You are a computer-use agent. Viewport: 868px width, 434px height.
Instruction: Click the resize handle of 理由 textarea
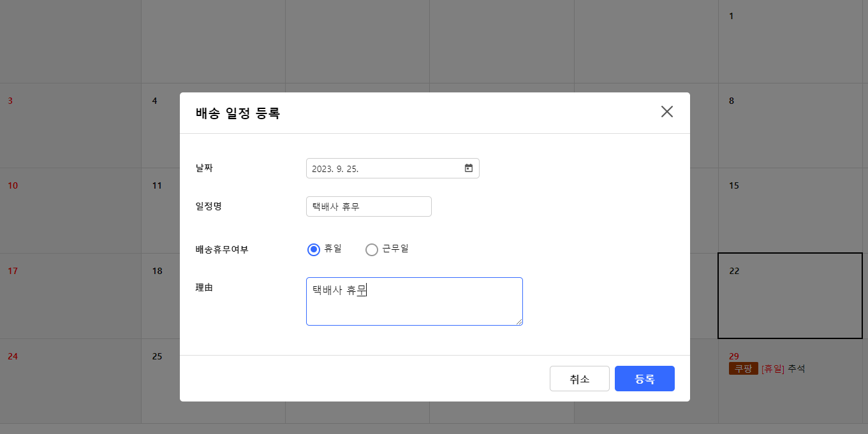pos(519,322)
